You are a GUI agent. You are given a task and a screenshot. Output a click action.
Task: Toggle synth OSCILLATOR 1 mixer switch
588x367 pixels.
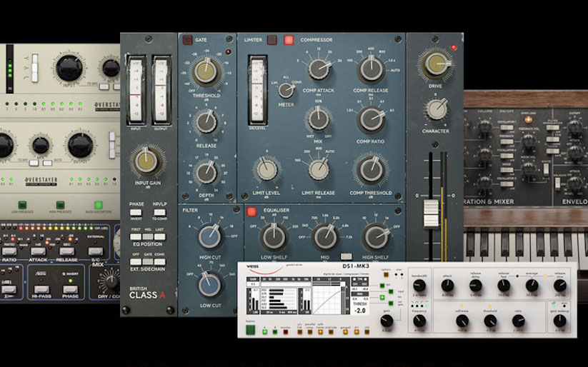click(507, 128)
